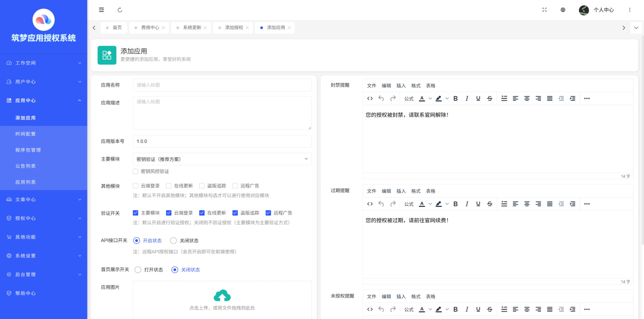Click Italic in the 过期提醒 editor
Viewport: 644px width, 319px height.
click(467, 204)
